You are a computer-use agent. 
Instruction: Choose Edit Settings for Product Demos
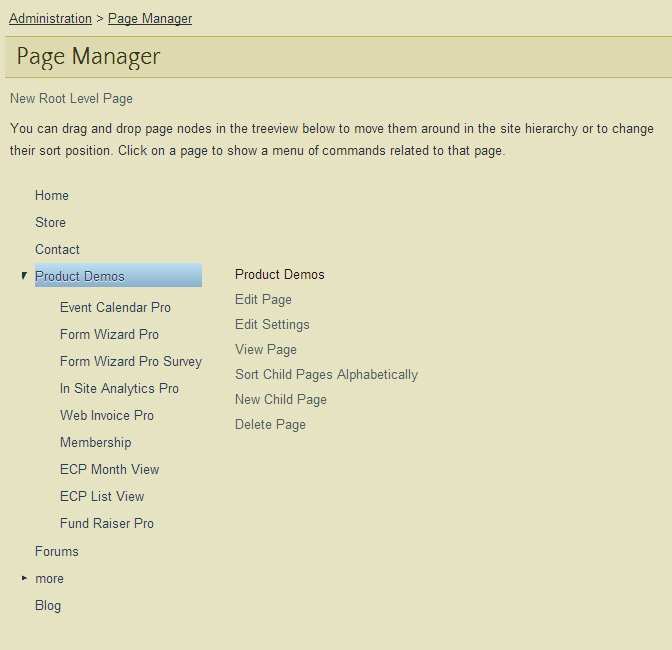[272, 325]
